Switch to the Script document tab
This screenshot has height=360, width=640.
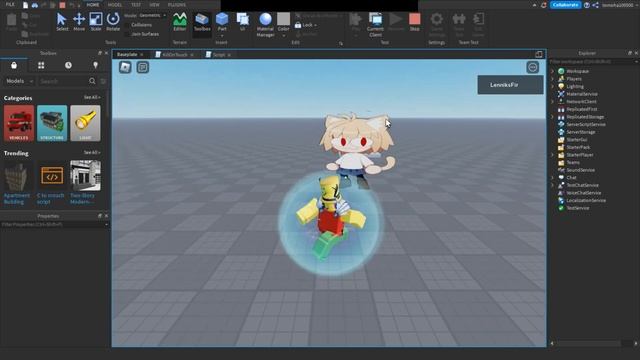tap(218, 55)
